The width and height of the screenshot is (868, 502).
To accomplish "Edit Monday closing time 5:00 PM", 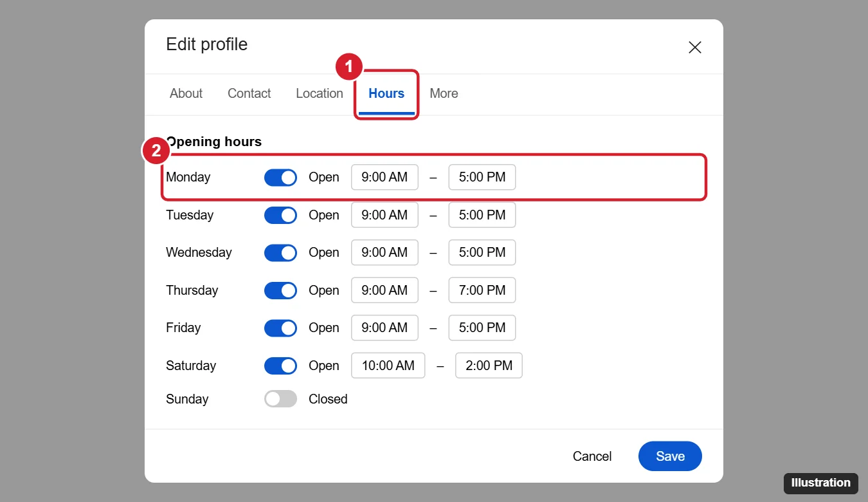I will point(482,177).
